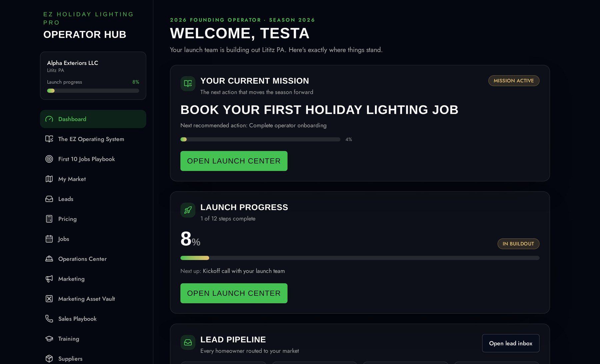Screen dimensions: 600x364
Task: Click the Marketing megaphone icon
Action: click(49, 279)
